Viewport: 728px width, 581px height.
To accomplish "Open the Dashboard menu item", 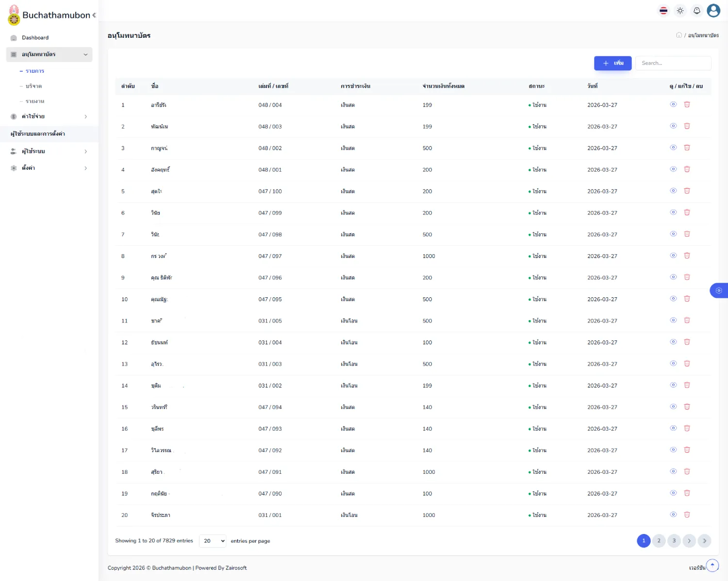I will [35, 38].
